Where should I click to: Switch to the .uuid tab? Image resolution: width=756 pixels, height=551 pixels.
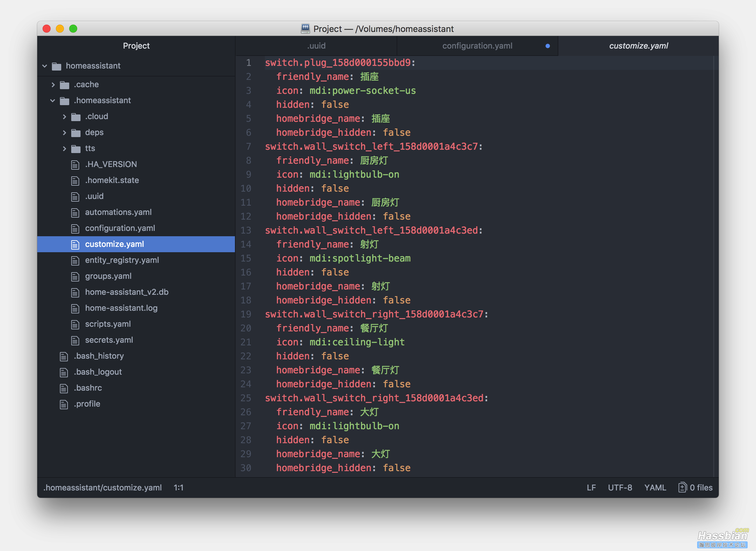tap(316, 46)
